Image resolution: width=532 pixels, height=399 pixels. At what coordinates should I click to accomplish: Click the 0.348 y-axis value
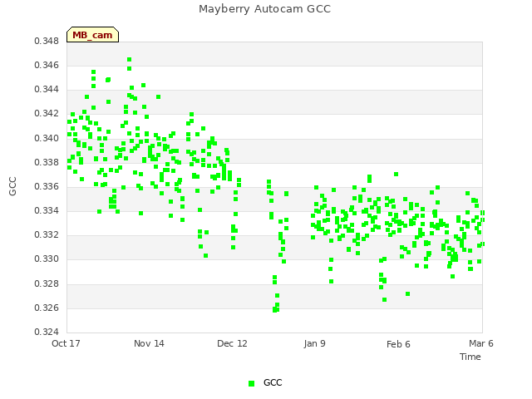tap(47, 41)
